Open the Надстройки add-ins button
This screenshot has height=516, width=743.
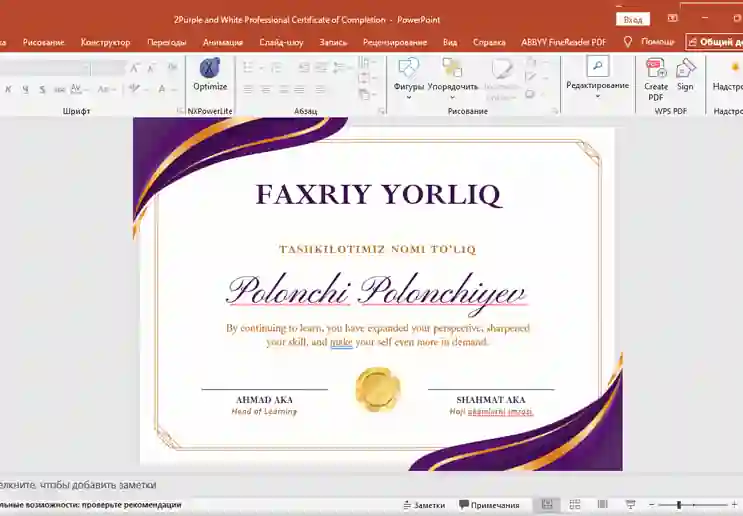tap(730, 74)
